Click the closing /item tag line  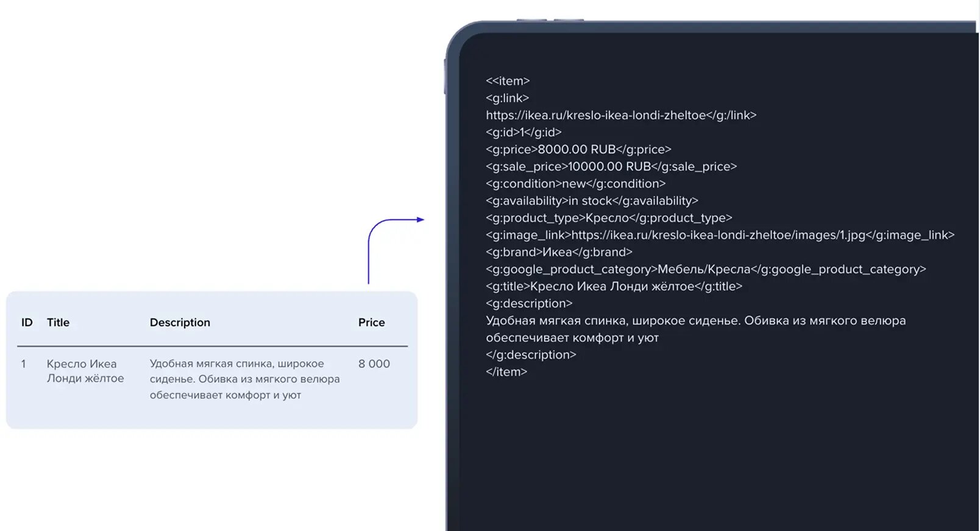(x=506, y=371)
